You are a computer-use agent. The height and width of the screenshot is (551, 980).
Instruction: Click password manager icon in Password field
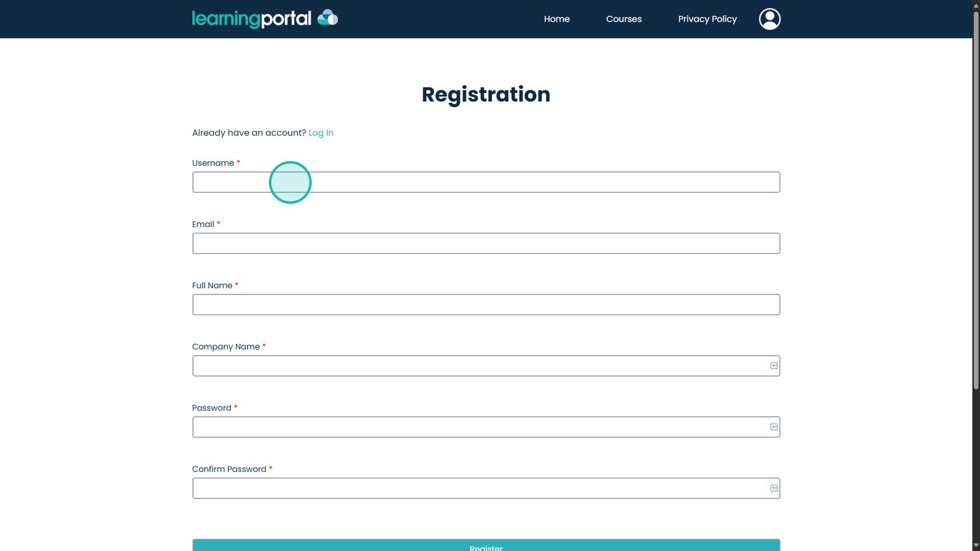coord(774,427)
